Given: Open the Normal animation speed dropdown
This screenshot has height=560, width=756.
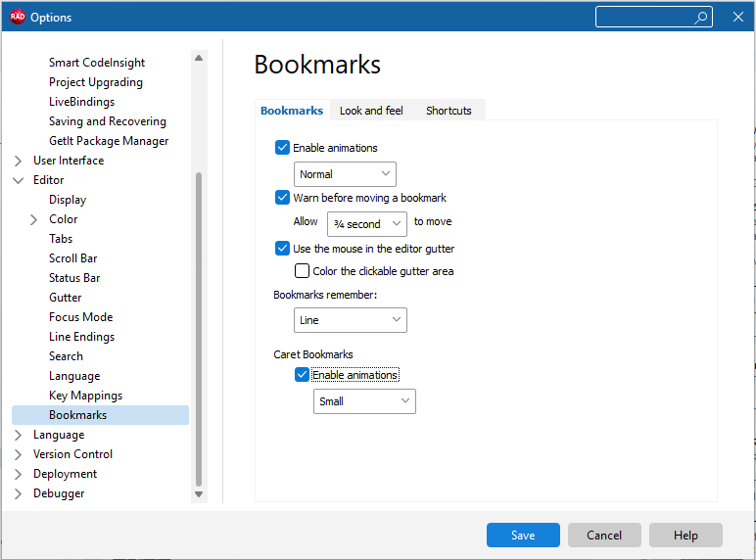Looking at the screenshot, I should pos(345,174).
